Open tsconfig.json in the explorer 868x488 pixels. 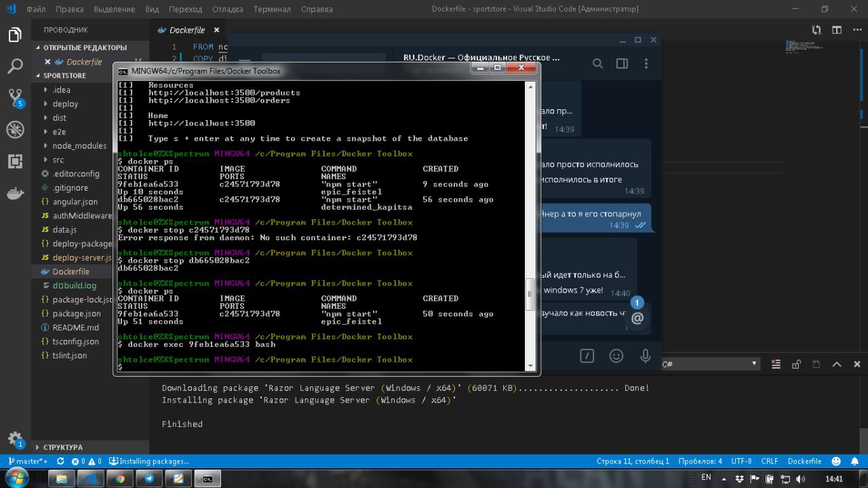click(75, 341)
